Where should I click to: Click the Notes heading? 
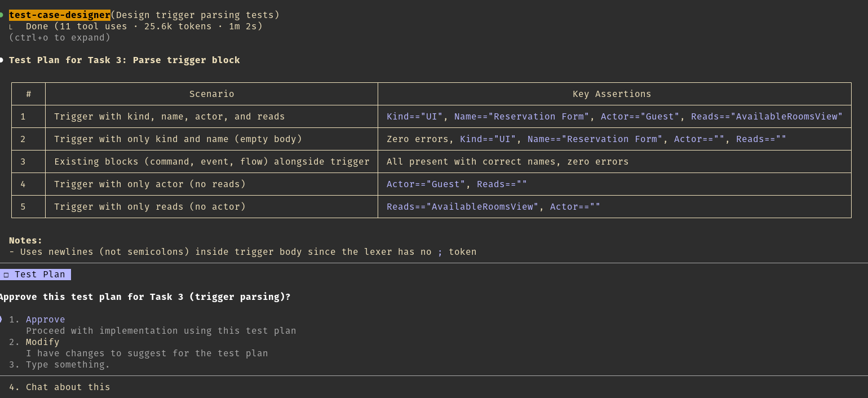click(25, 240)
